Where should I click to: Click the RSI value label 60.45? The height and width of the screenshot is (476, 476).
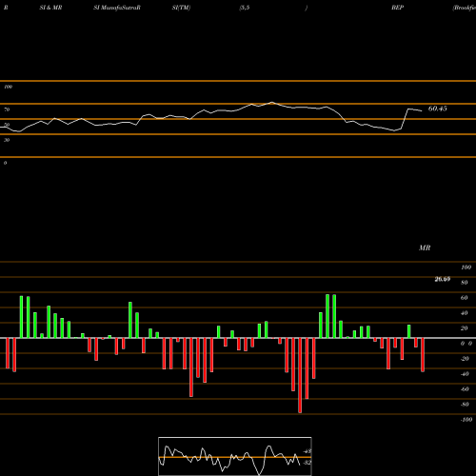coord(437,109)
